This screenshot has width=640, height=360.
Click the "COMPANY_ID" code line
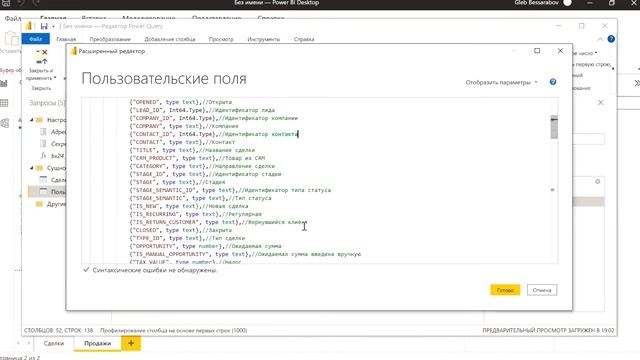213,118
